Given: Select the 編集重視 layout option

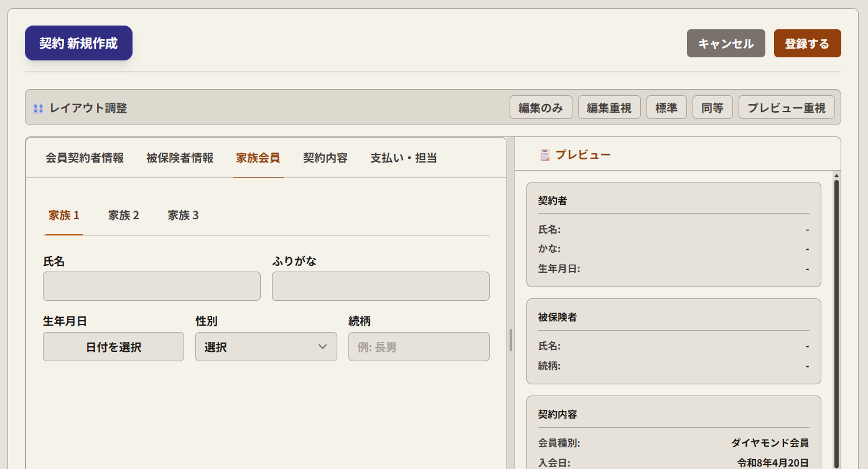Looking at the screenshot, I should point(609,107).
